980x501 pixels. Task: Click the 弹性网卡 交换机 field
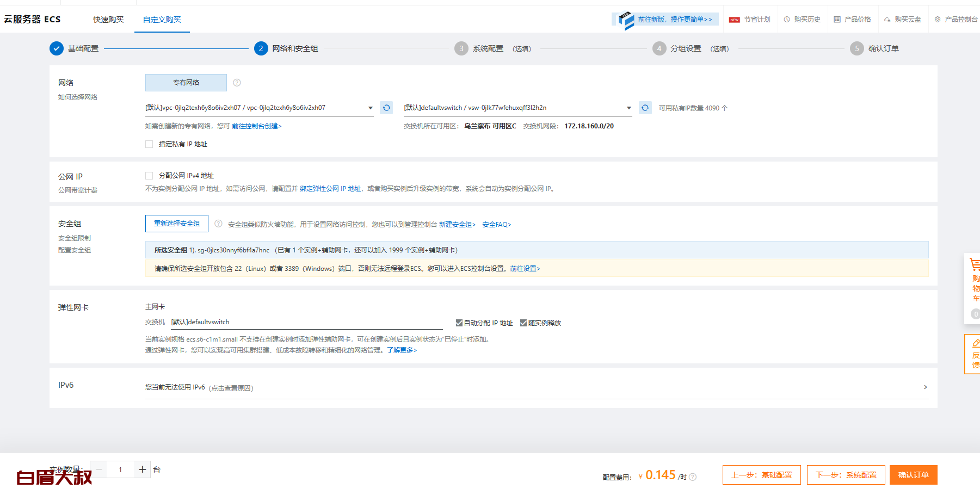click(x=307, y=322)
